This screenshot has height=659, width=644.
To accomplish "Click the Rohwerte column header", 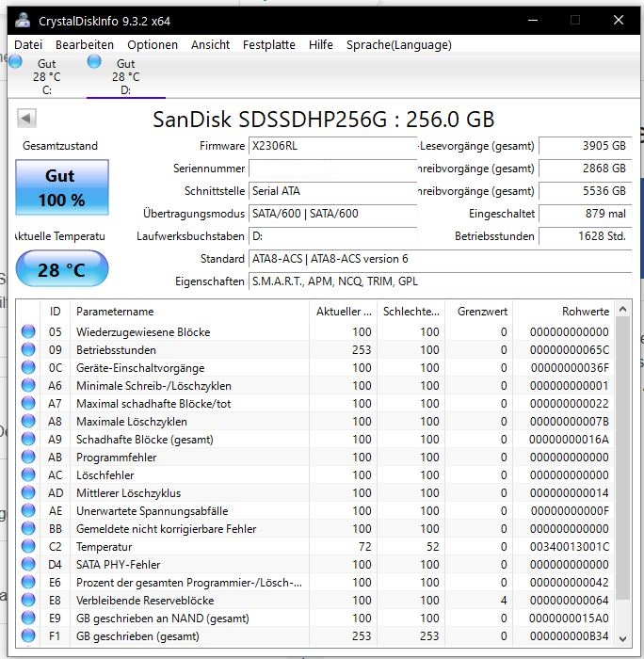I will click(x=564, y=312).
